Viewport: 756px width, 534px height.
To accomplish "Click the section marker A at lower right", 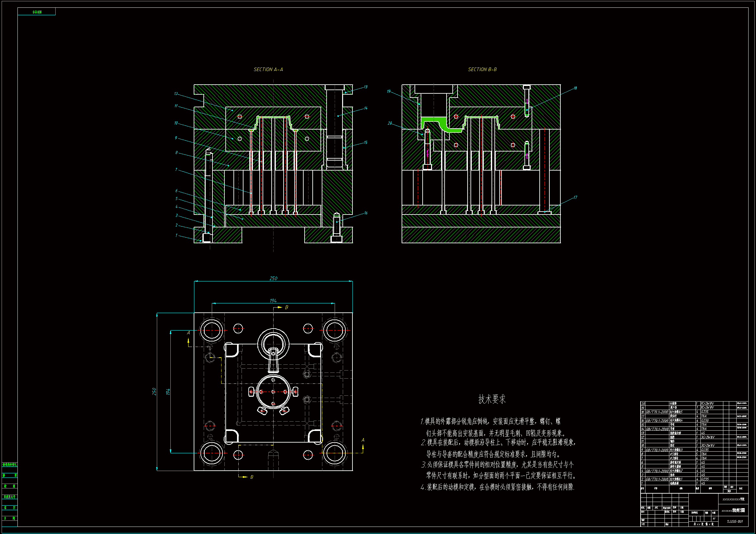I will tap(363, 440).
